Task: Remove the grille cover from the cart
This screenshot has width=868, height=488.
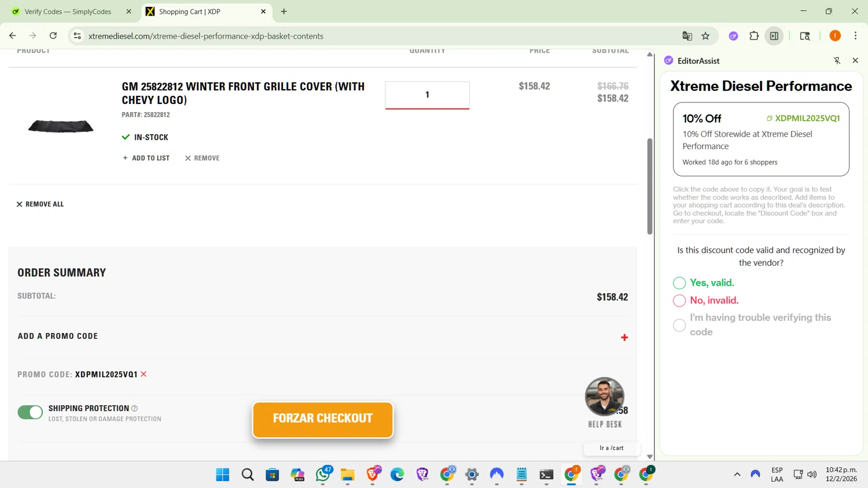Action: click(202, 158)
